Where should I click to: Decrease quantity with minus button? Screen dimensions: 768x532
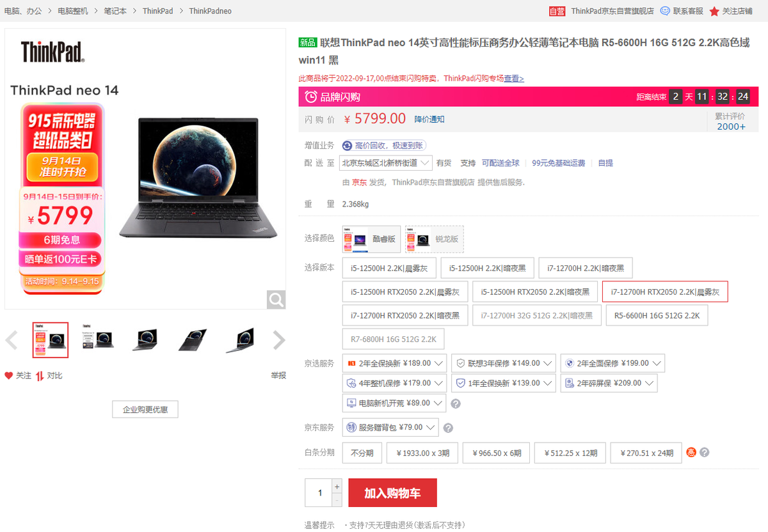click(x=337, y=500)
